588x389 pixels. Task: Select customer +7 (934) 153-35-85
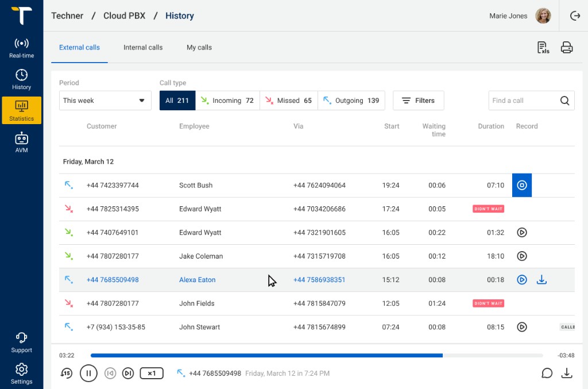(115, 327)
